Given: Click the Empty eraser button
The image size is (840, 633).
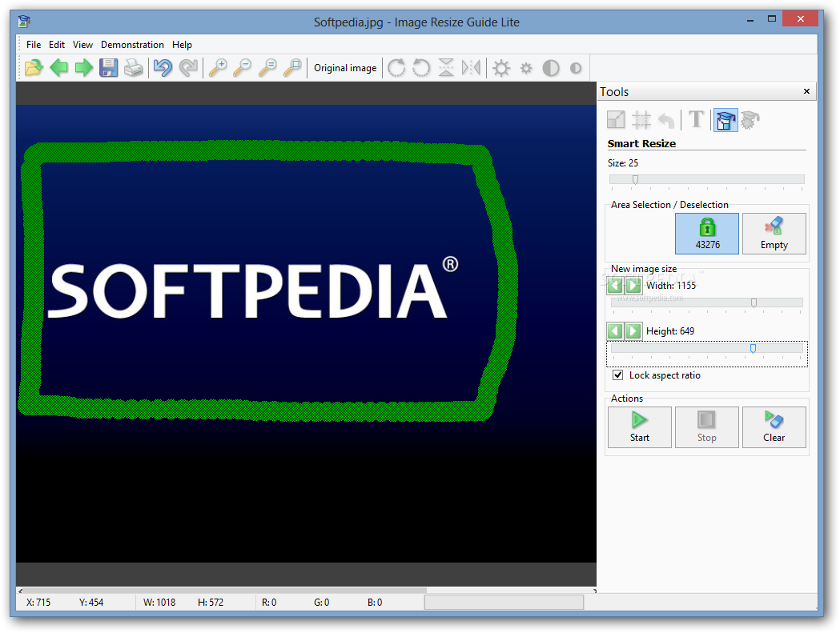Looking at the screenshot, I should pyautogui.click(x=774, y=234).
